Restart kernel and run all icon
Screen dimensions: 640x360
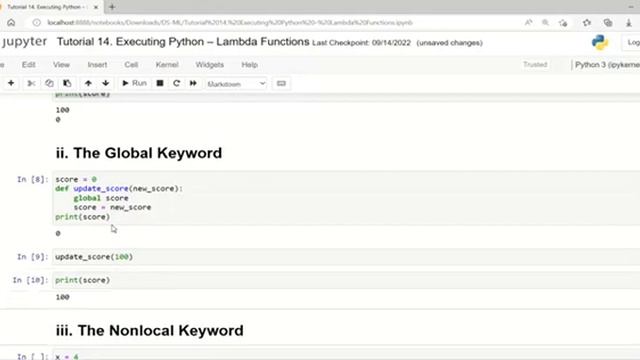click(x=193, y=83)
